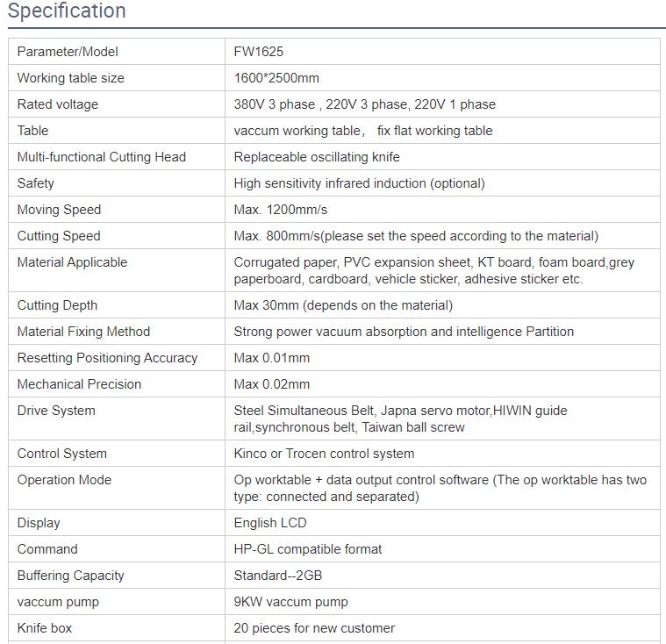Click the 'Corrugated paper, PVC expansion sheet' text
The width and height of the screenshot is (666, 644).
click(352, 262)
